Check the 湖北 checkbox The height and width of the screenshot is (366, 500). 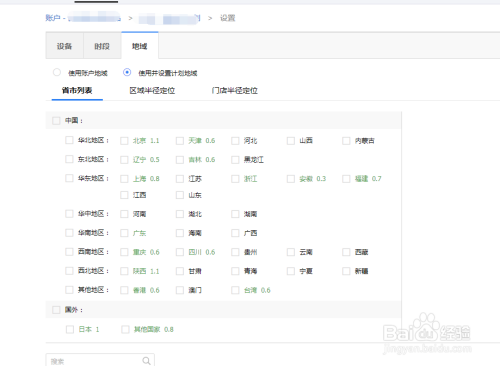pyautogui.click(x=180, y=214)
